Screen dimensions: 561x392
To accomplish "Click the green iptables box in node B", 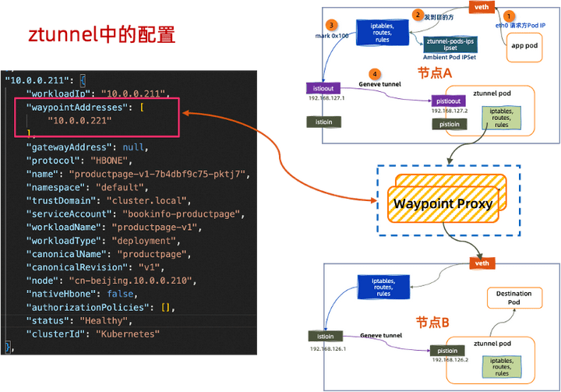I will point(506,366).
